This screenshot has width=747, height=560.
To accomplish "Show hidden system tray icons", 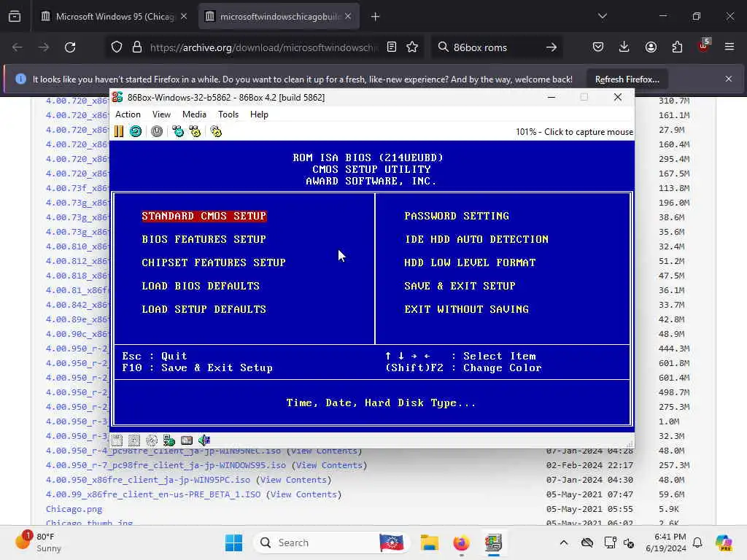I will tap(564, 542).
